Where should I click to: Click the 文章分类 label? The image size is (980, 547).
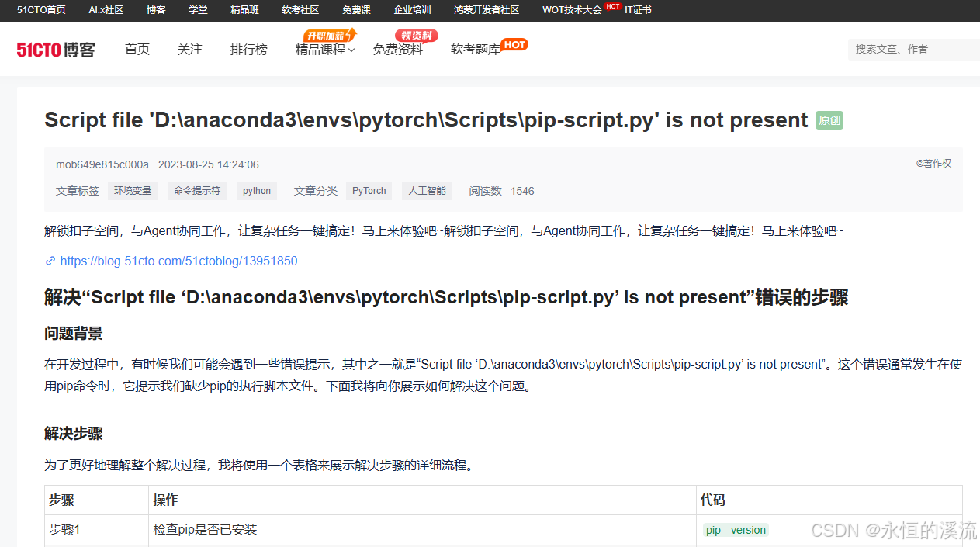[316, 191]
